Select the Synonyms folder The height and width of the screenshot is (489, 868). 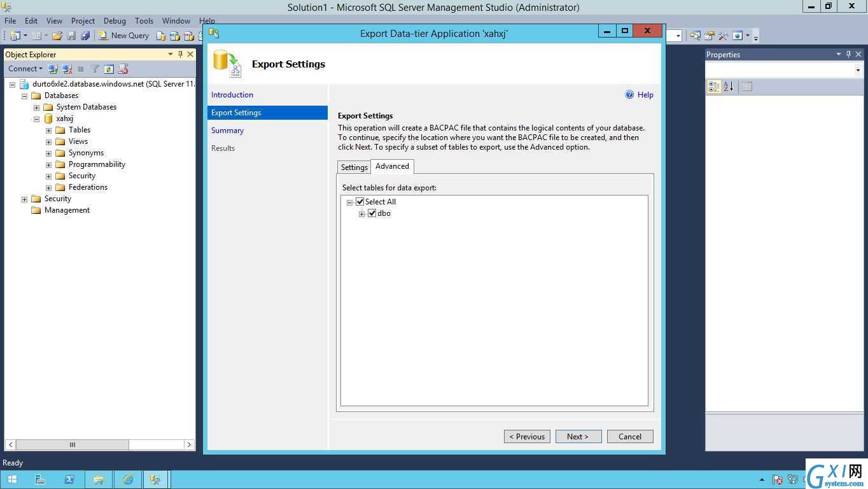[86, 153]
